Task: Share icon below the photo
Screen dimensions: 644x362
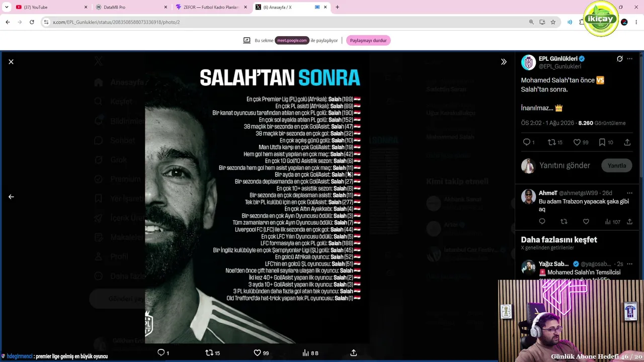Action: point(354,353)
